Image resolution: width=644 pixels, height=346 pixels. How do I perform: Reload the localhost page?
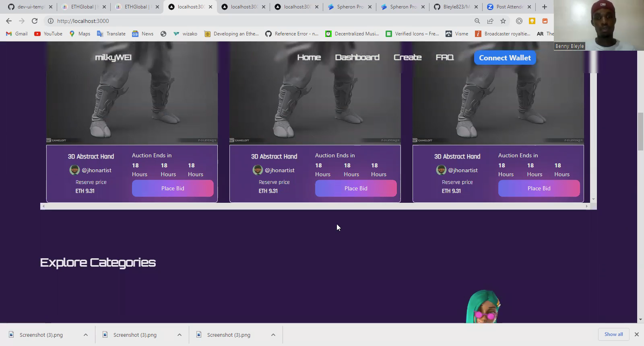tap(35, 21)
